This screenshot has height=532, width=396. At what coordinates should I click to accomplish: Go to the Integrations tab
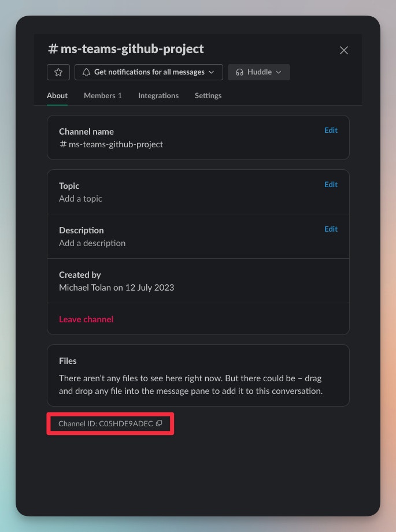158,95
